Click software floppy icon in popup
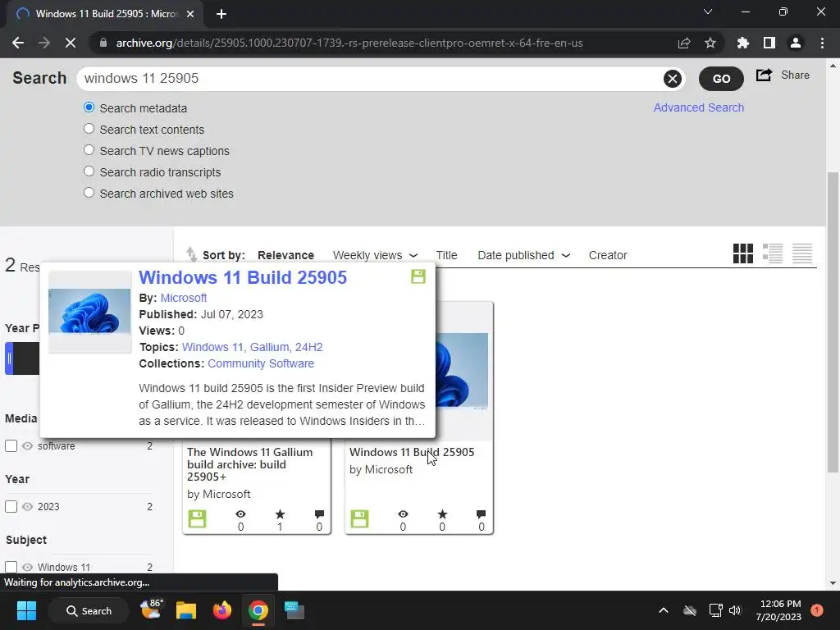Screen dimensions: 840x630 [x=418, y=276]
